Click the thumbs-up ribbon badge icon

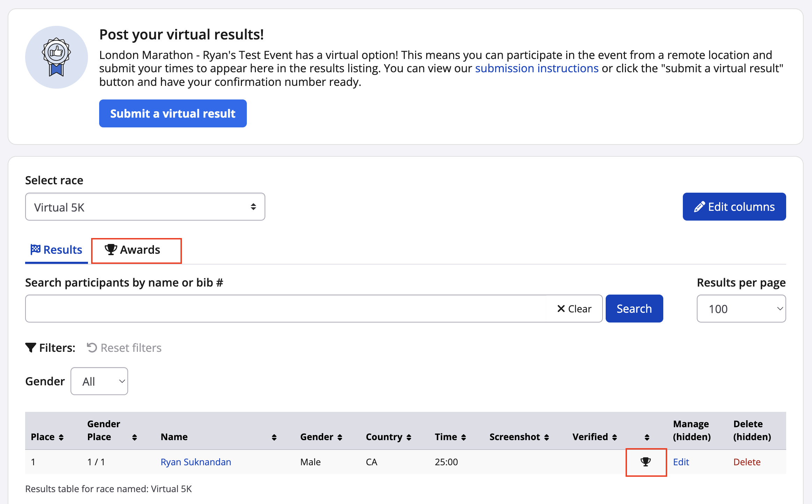pyautogui.click(x=56, y=57)
